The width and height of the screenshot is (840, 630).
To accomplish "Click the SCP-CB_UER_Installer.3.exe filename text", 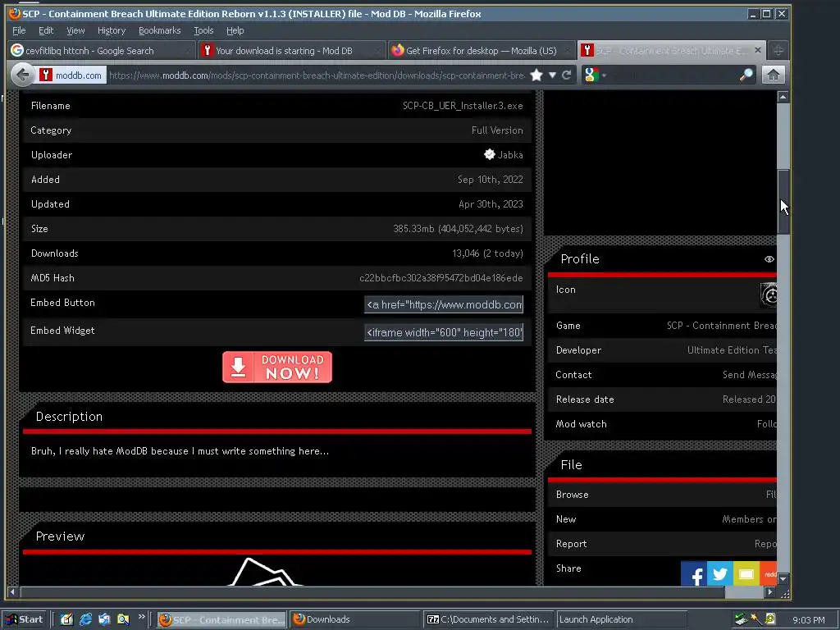I will click(463, 106).
